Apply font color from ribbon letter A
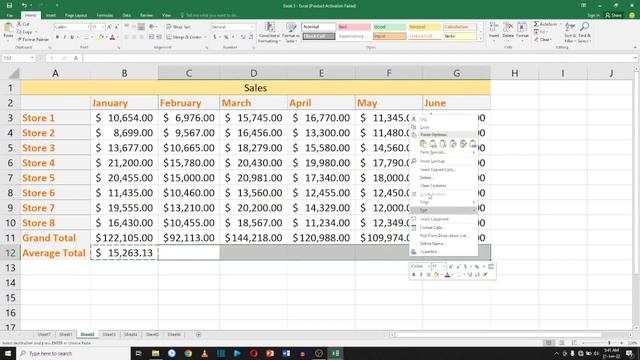This screenshot has width=640, height=360. (112, 37)
